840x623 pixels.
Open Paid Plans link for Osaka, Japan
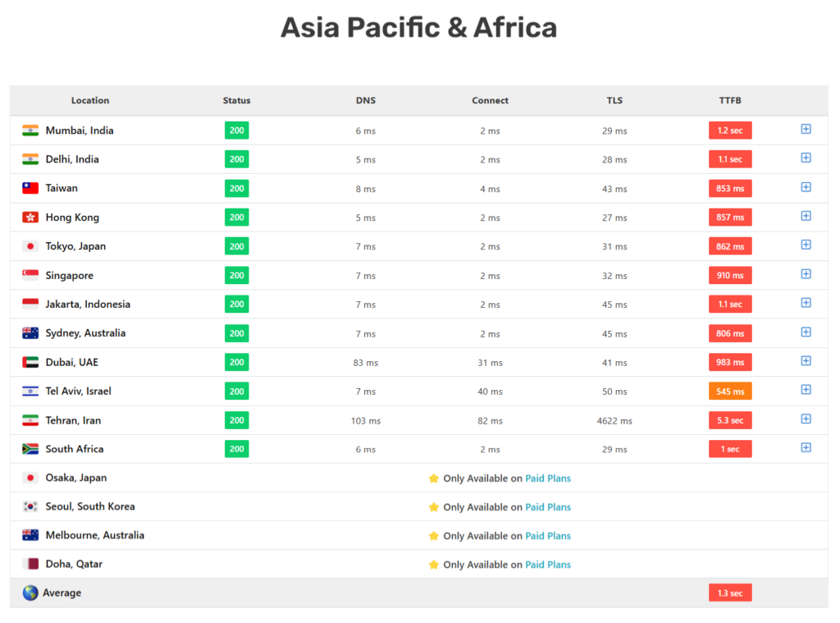pos(548,478)
